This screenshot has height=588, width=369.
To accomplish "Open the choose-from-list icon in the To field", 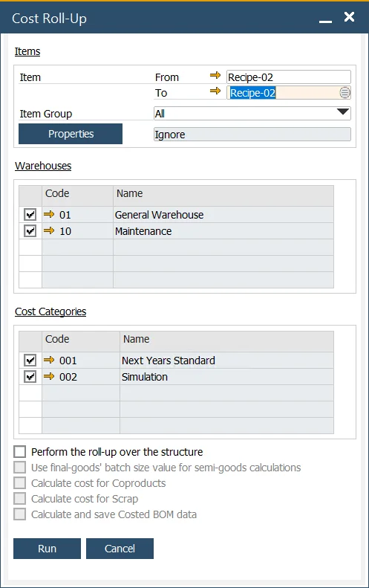I will [344, 93].
